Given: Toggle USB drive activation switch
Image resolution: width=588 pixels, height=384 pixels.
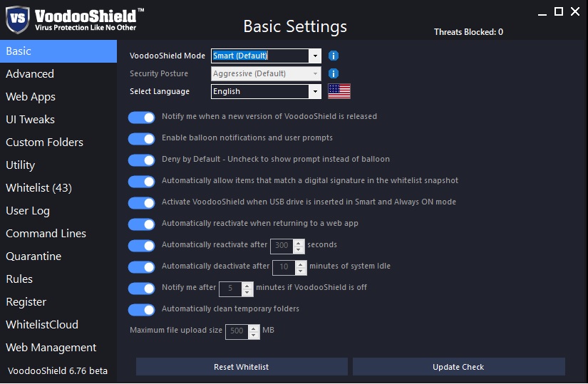Looking at the screenshot, I should pos(142,202).
